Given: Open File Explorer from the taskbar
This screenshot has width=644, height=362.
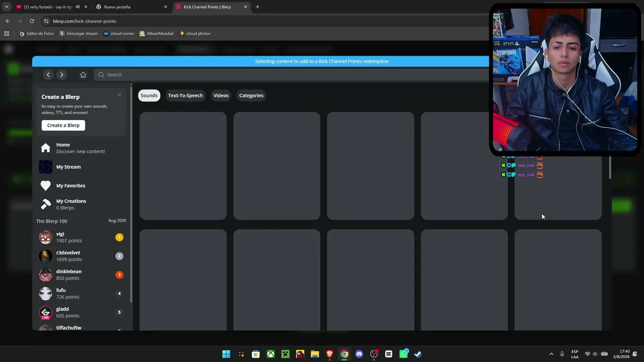Looking at the screenshot, I should pos(315,354).
